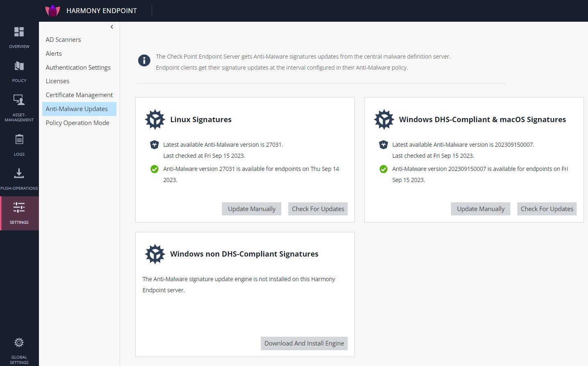The height and width of the screenshot is (366, 588).
Task: Click the Linux Signatures gear icon
Action: point(155,120)
